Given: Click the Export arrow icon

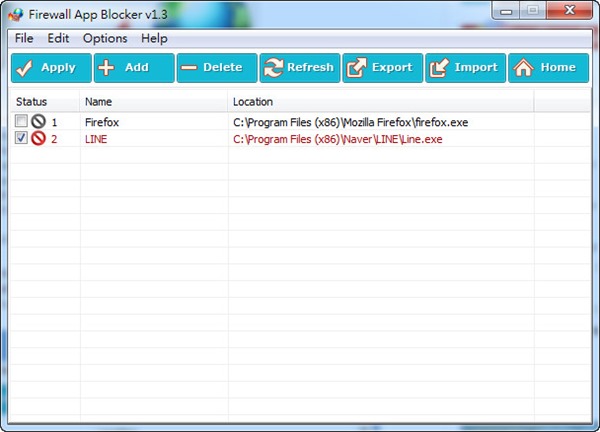Looking at the screenshot, I should (x=357, y=68).
